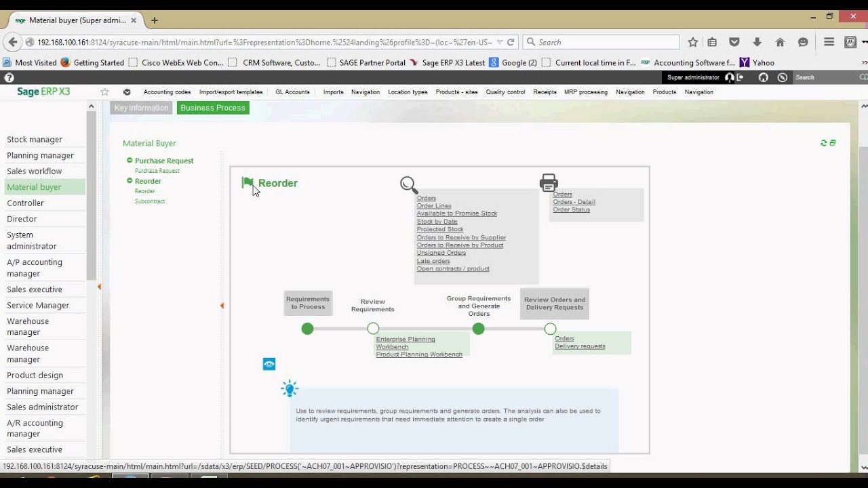868x488 pixels.
Task: Open the Enterprise Planning Workbench link
Action: pyautogui.click(x=406, y=343)
